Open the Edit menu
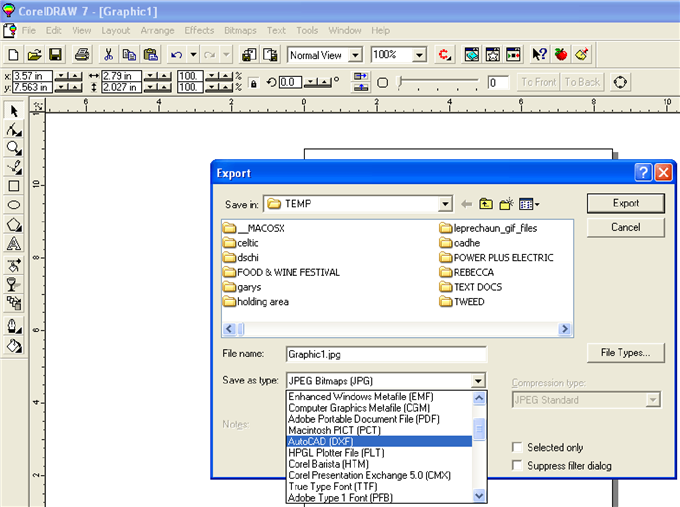Viewport: 680px width, 507px height. 54,30
